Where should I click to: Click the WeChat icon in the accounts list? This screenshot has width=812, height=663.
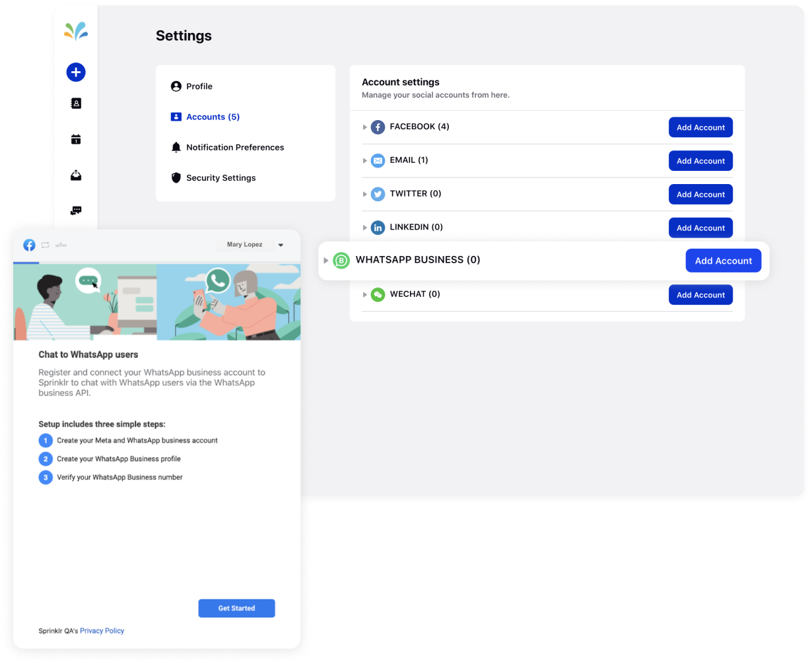coord(378,294)
